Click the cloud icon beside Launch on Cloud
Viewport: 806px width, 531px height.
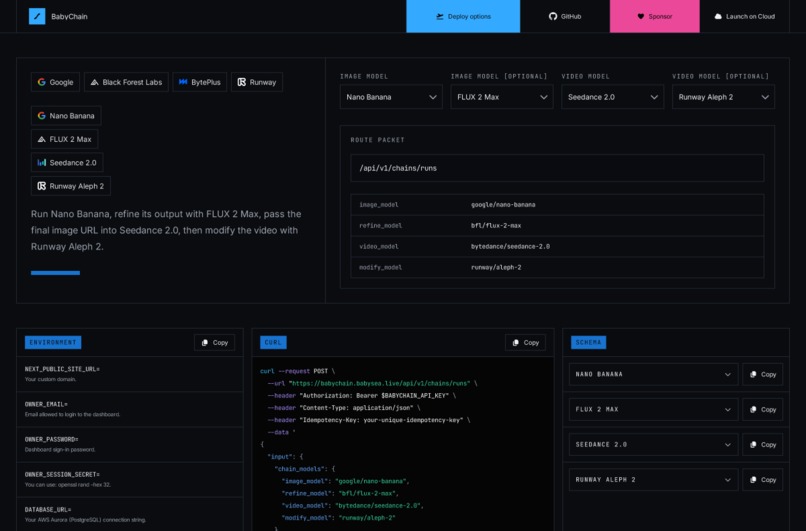[x=718, y=16]
